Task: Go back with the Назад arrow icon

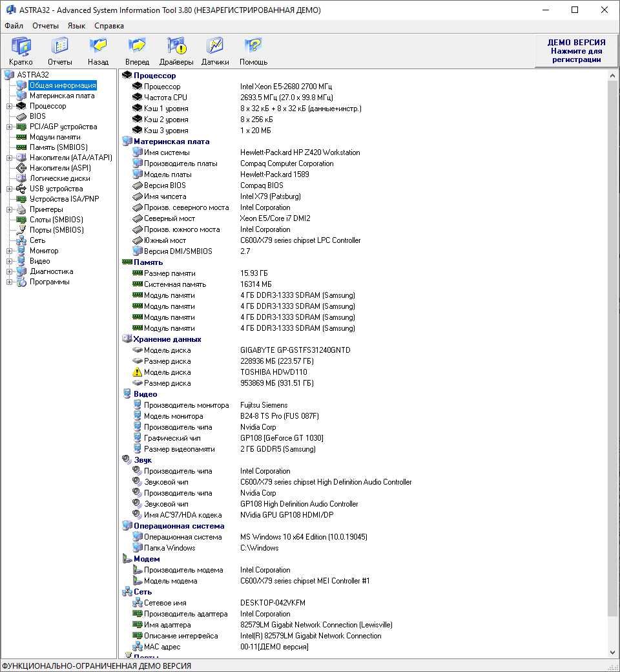Action: click(98, 46)
